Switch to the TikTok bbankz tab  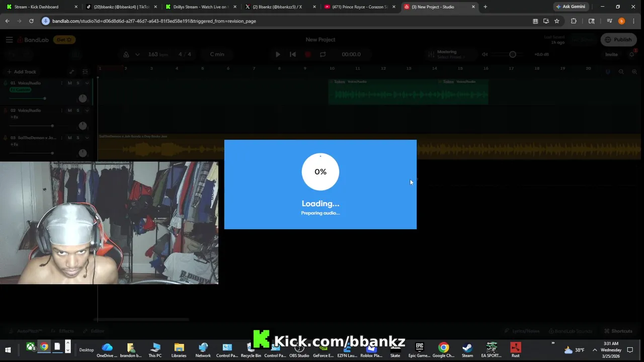point(121,7)
